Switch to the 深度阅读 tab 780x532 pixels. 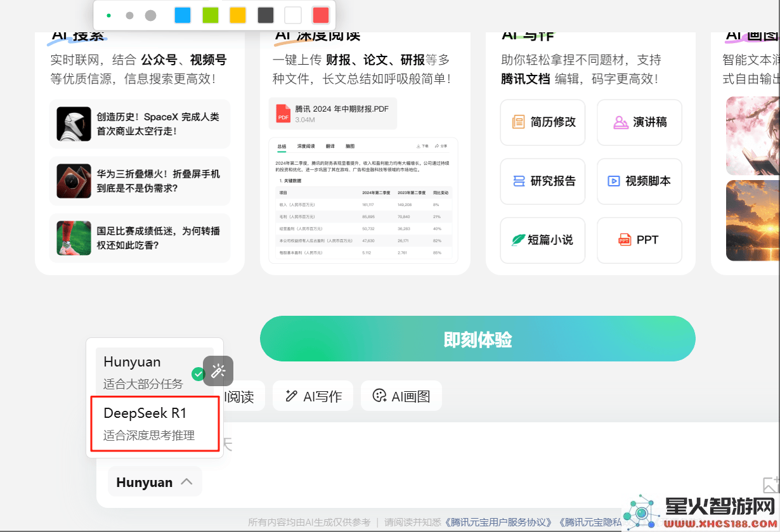pyautogui.click(x=306, y=146)
